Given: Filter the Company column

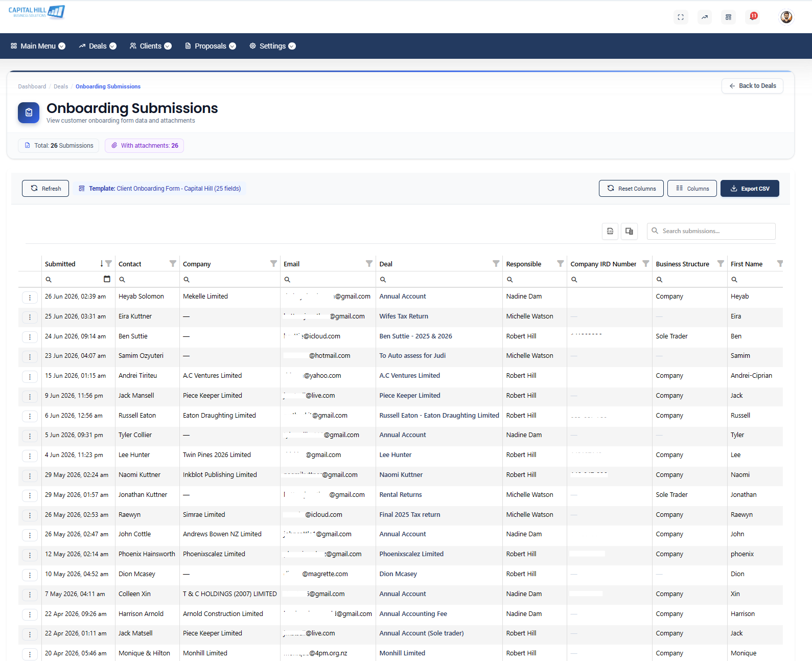Looking at the screenshot, I should [273, 264].
